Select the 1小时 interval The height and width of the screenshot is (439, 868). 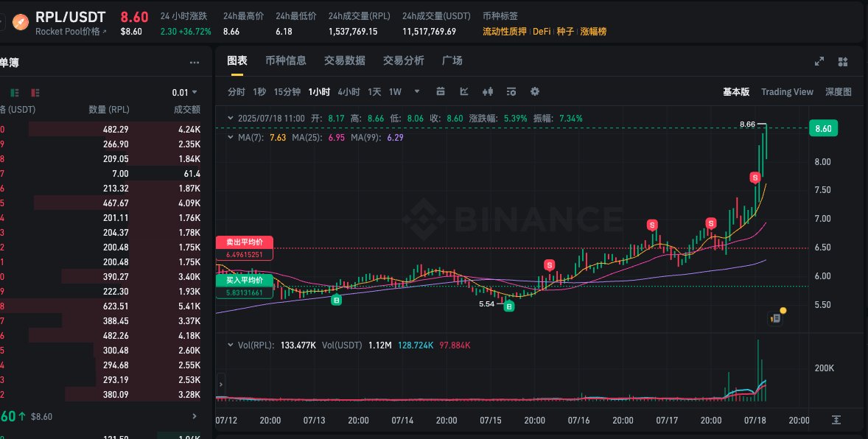[319, 92]
